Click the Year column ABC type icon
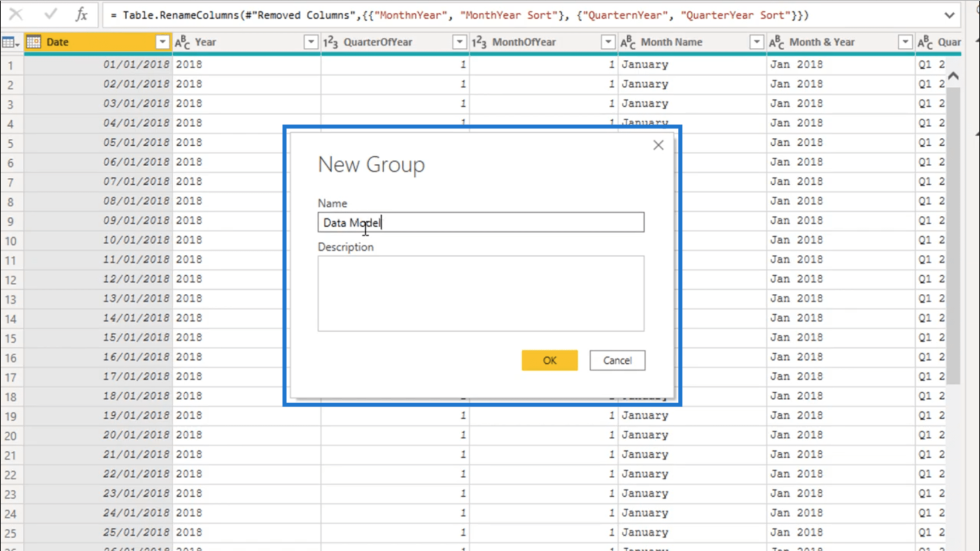 [183, 42]
